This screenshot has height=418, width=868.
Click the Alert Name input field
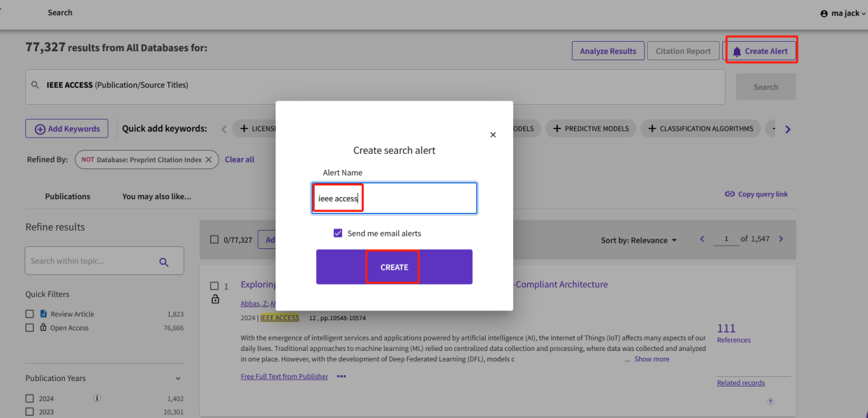click(394, 198)
